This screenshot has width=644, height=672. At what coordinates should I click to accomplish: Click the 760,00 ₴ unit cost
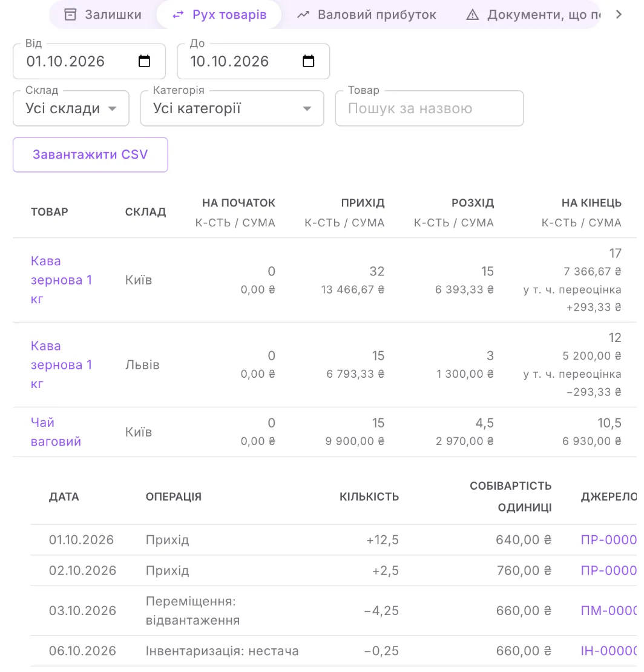coord(524,570)
